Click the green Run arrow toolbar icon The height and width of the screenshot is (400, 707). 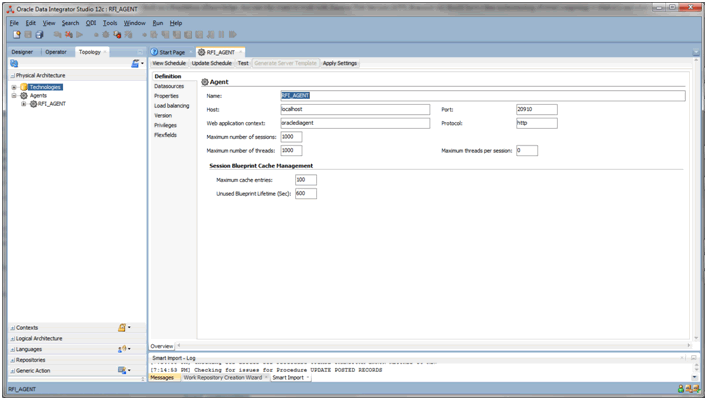[79, 35]
